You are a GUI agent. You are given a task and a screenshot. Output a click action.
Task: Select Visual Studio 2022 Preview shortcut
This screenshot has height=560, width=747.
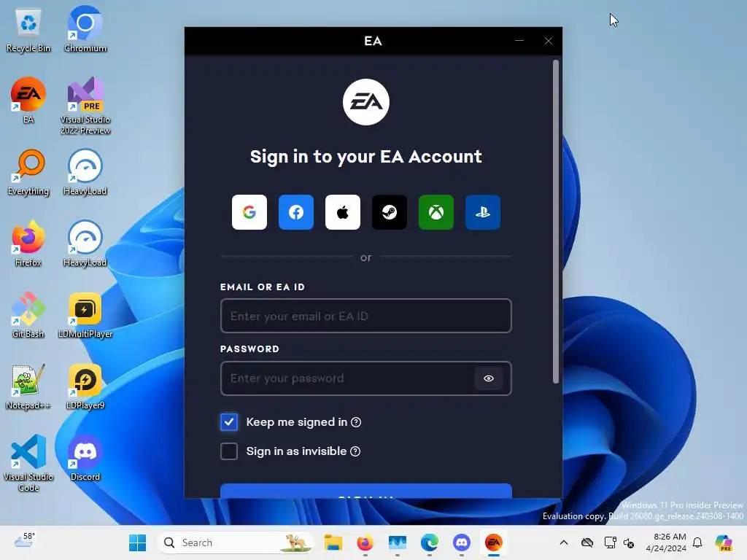pos(85,106)
